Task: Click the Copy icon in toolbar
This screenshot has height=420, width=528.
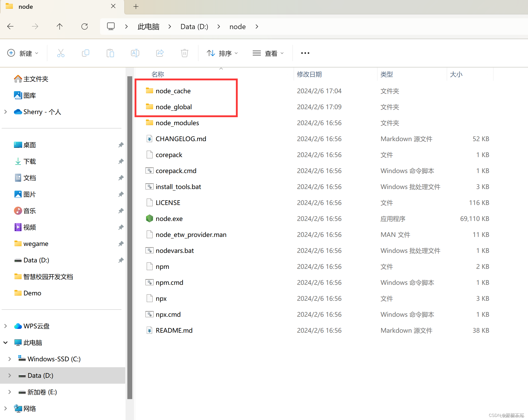Action: click(x=85, y=53)
